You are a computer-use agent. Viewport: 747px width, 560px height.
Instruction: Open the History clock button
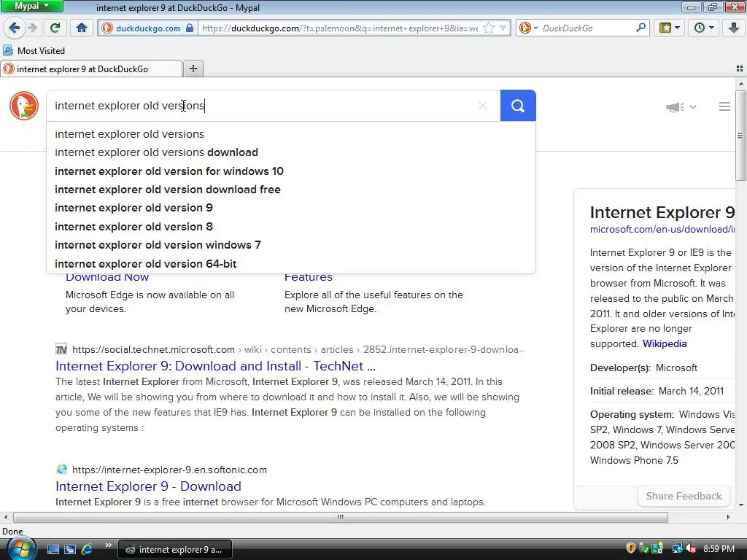click(x=699, y=28)
